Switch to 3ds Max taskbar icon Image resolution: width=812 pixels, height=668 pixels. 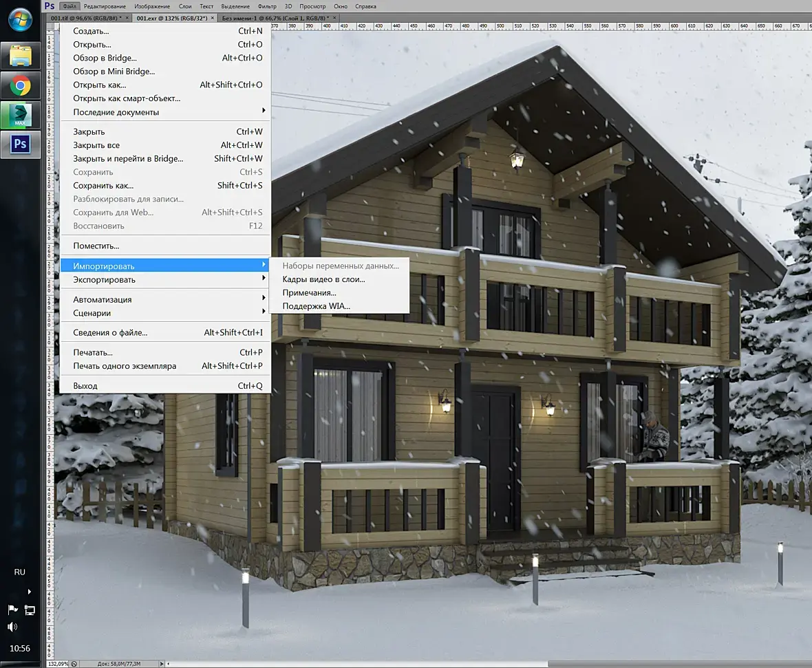click(20, 115)
